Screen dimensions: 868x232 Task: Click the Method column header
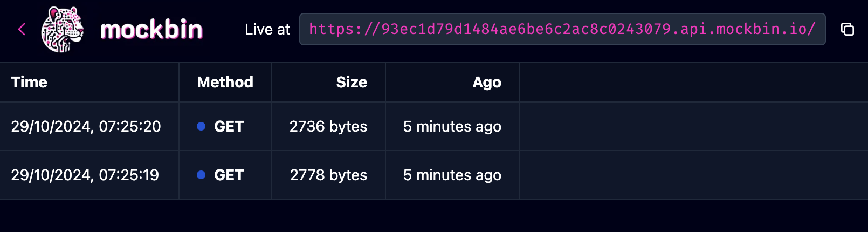225,82
